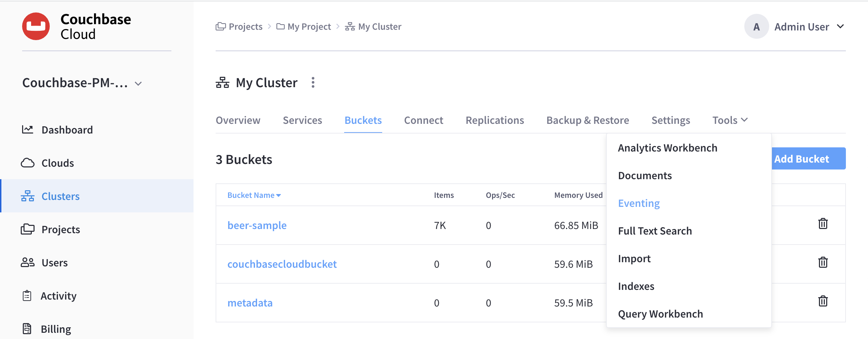Open Dashboard from the sidebar
The image size is (868, 339).
[67, 130]
